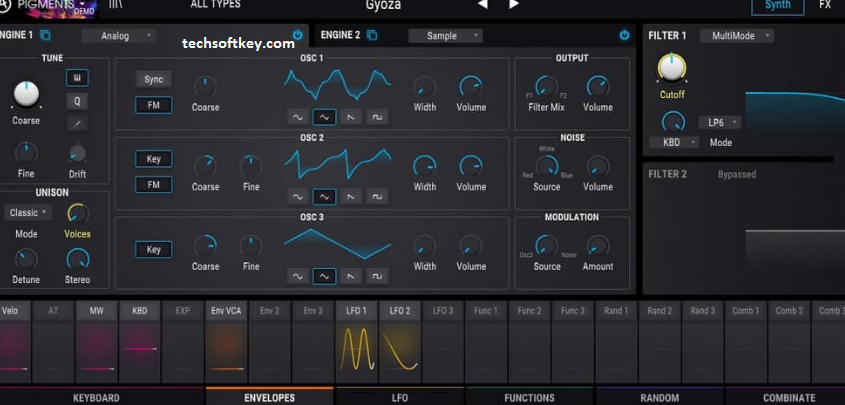Image resolution: width=845 pixels, height=405 pixels.
Task: Open Unison Classic mode dropdown
Action: click(x=28, y=213)
